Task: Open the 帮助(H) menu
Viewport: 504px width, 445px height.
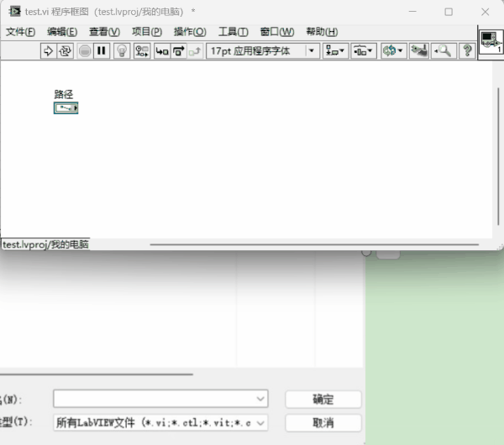Action: coord(322,32)
